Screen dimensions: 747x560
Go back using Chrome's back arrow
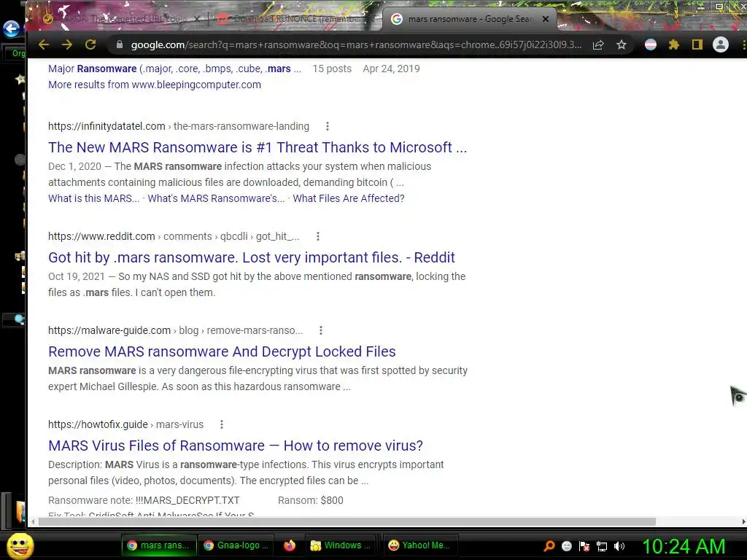point(44,44)
